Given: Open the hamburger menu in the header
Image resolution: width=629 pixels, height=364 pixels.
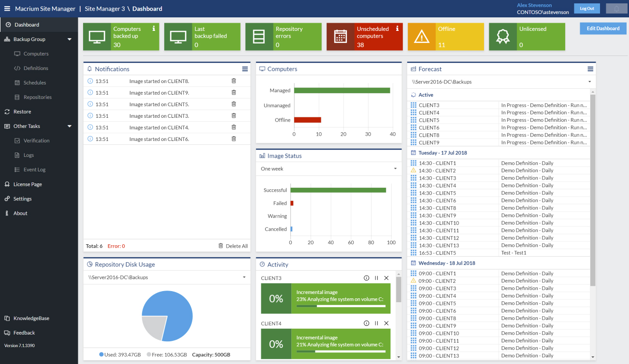Looking at the screenshot, I should [x=7, y=9].
